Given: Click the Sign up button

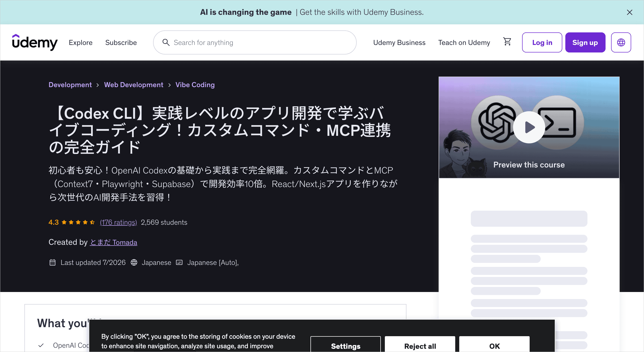Looking at the screenshot, I should (x=585, y=42).
